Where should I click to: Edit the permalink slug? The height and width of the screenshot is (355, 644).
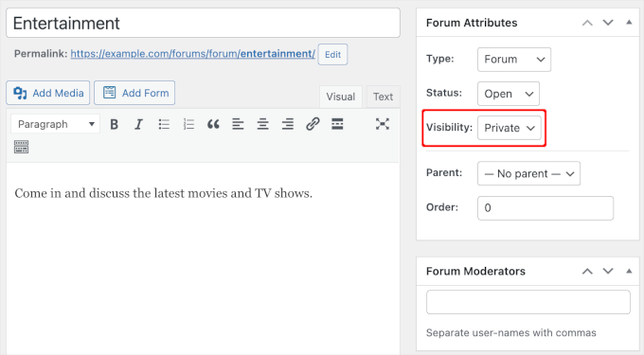coord(332,54)
